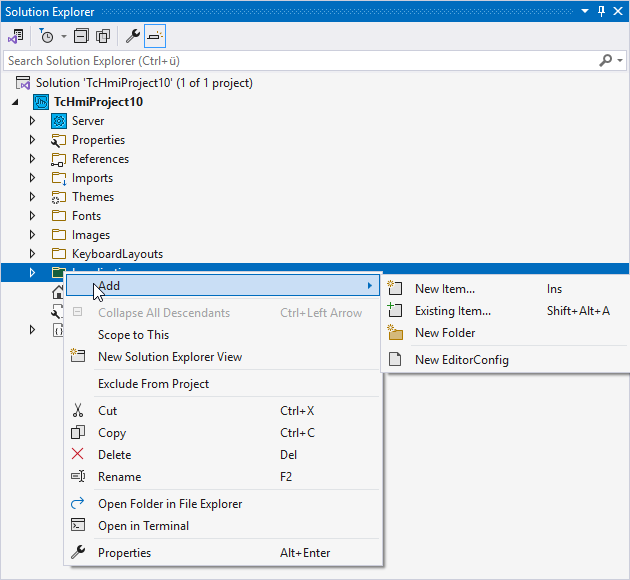Expand the highlighted selected folder row
This screenshot has height=580, width=630.
tap(32, 273)
